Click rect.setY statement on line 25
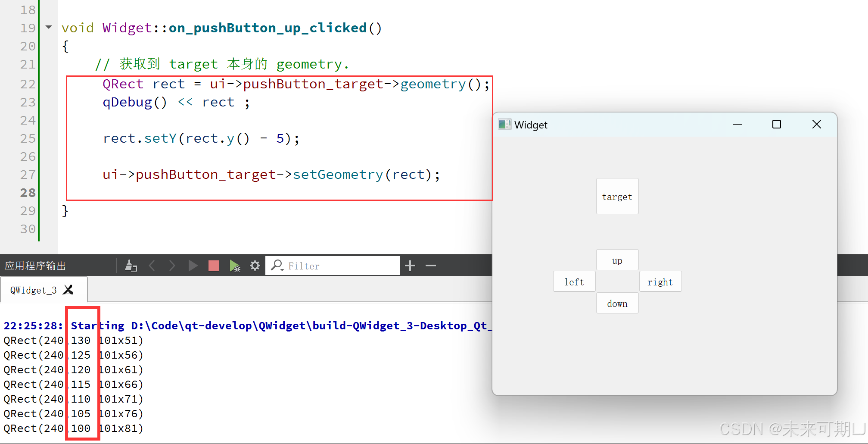Image resolution: width=868 pixels, height=444 pixels. click(201, 138)
